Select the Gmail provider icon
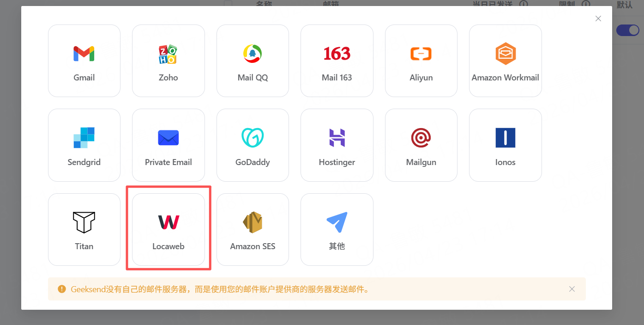Viewport: 644px width, 325px height. [84, 61]
